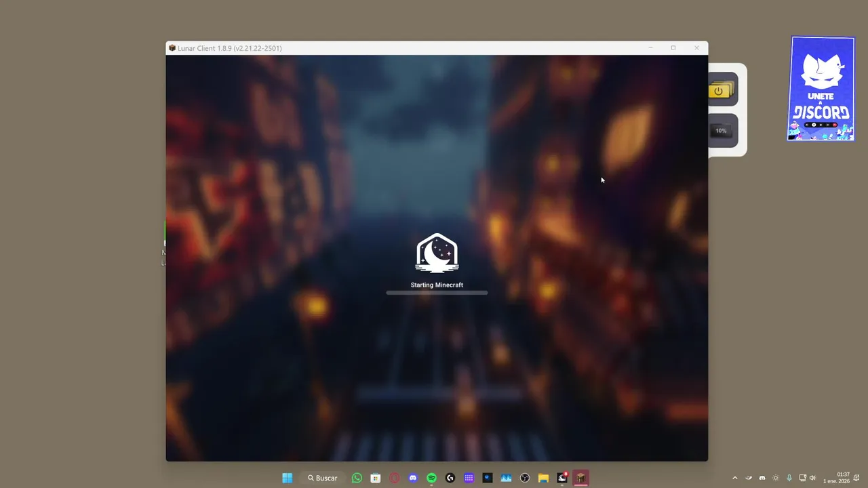Screen dimensions: 868x488
Task: Show hidden system tray icons
Action: [734, 478]
